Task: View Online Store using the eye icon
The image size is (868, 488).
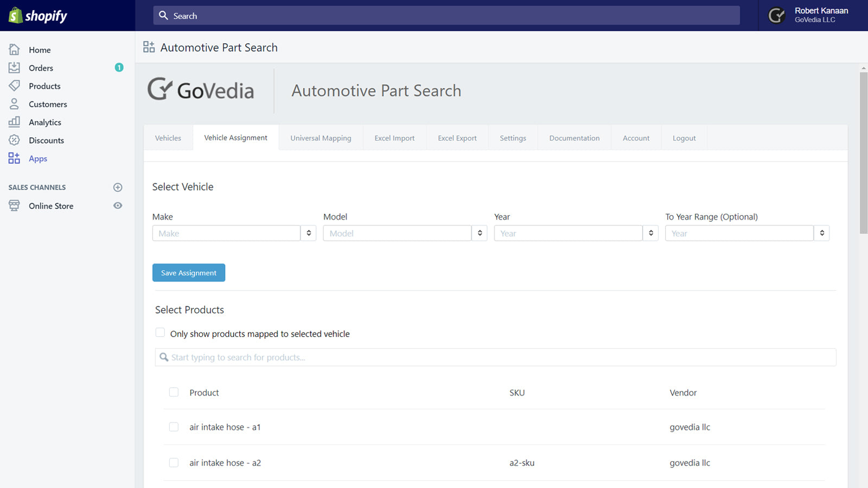Action: click(118, 206)
